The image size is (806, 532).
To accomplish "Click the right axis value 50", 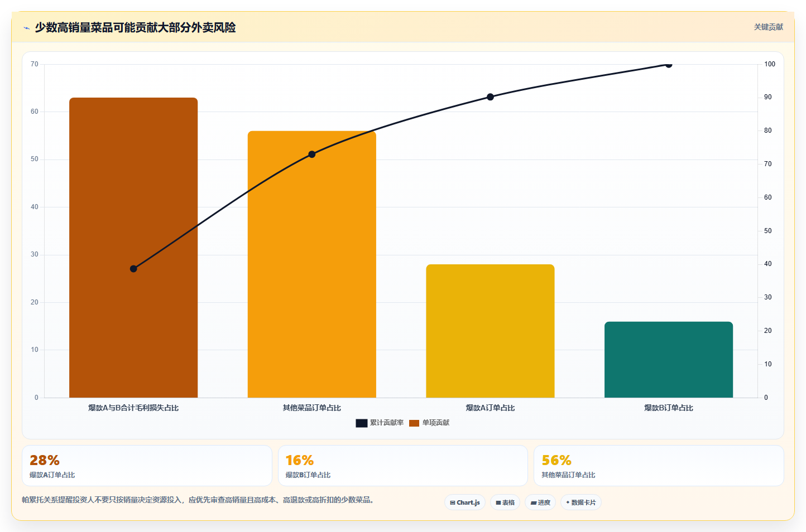I will point(768,231).
